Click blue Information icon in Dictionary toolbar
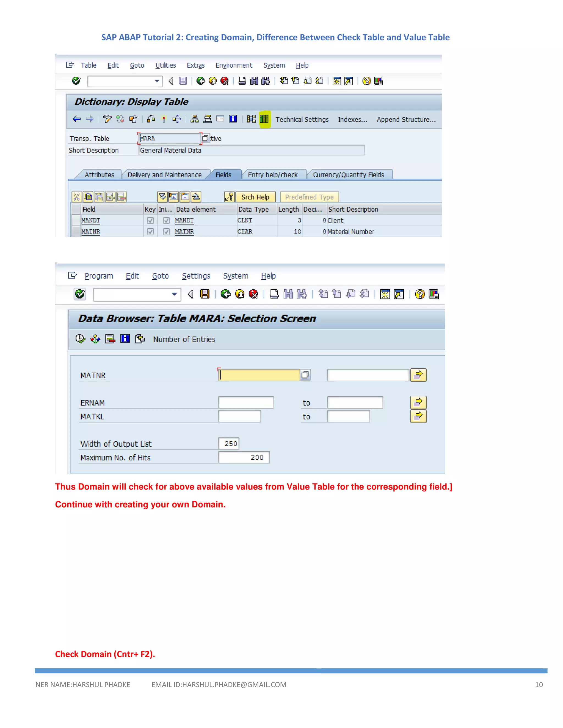 click(x=233, y=119)
